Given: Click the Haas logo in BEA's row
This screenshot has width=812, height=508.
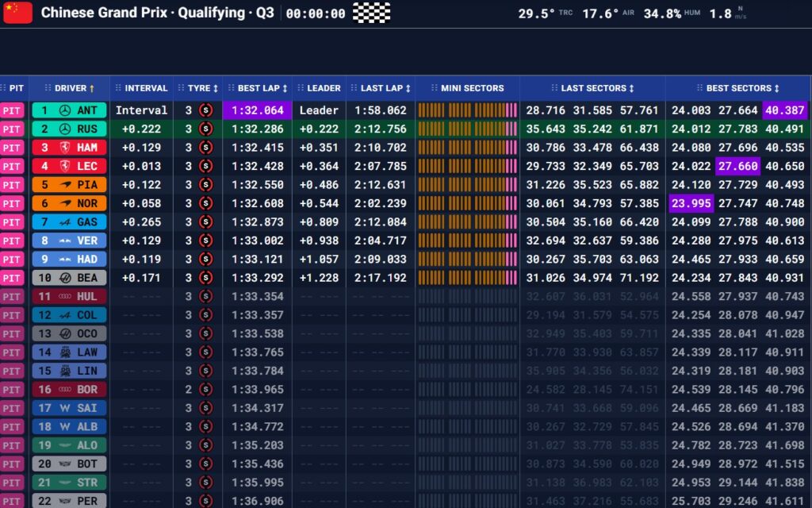Looking at the screenshot, I should pyautogui.click(x=63, y=276).
